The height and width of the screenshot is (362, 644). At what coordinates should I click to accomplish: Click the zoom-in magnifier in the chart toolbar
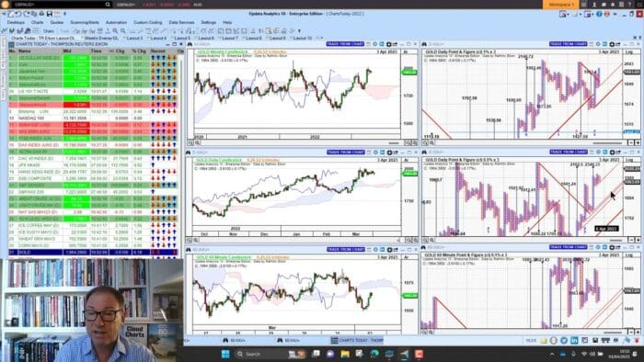(115, 30)
